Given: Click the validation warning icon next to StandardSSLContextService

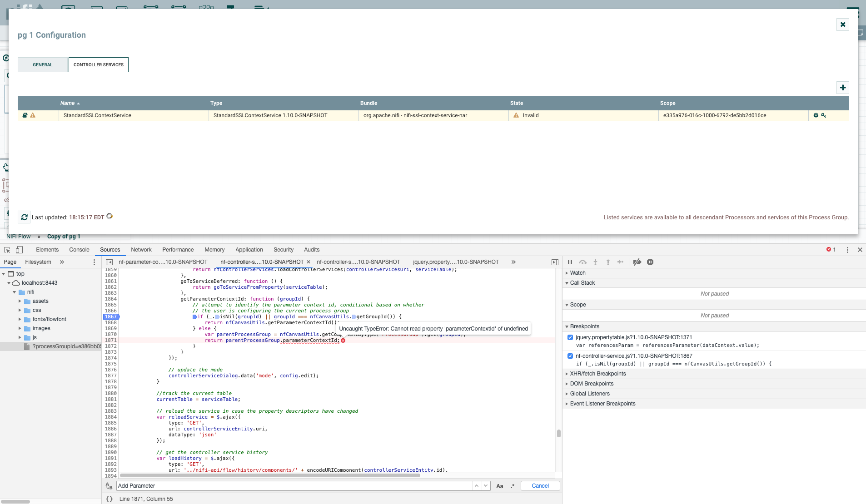Looking at the screenshot, I should 33,115.
